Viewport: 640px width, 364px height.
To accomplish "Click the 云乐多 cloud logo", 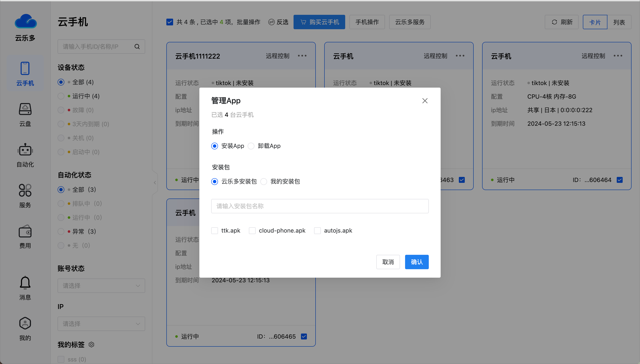I will point(25,21).
